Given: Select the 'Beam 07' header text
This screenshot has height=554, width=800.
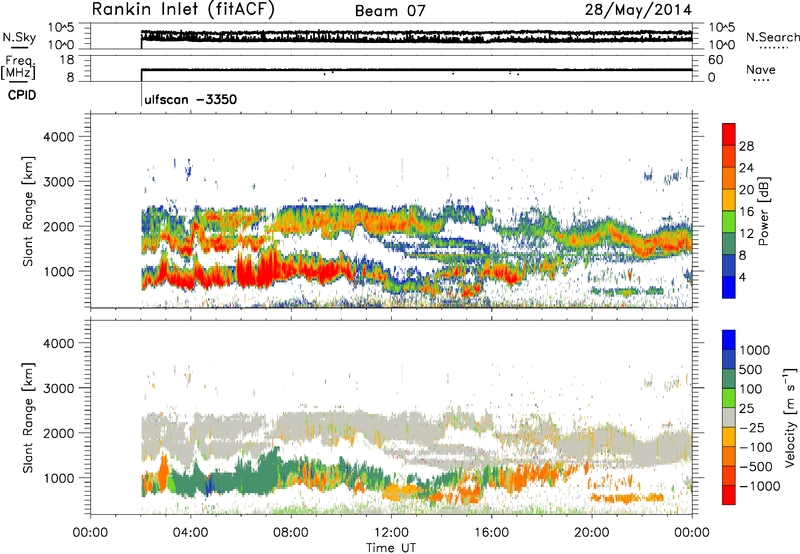Looking at the screenshot, I should tap(390, 11).
